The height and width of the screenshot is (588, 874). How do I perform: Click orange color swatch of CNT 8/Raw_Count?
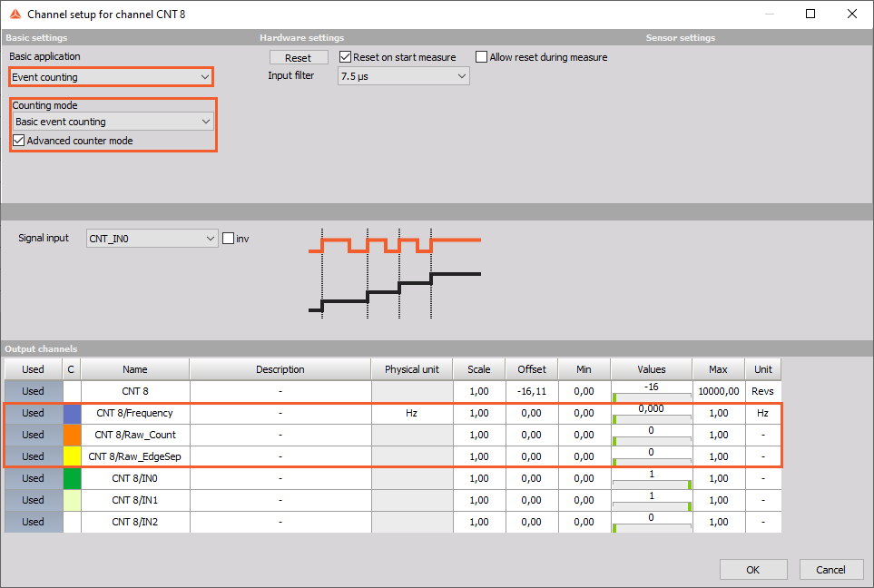pos(72,435)
